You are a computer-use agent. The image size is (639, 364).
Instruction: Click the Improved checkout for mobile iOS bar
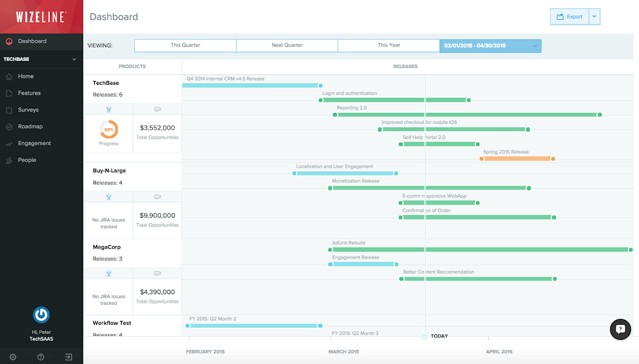coord(454,130)
